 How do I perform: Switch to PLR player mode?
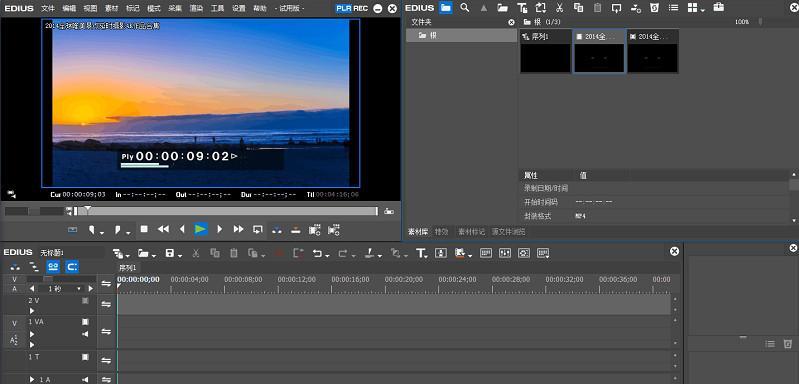tap(344, 8)
